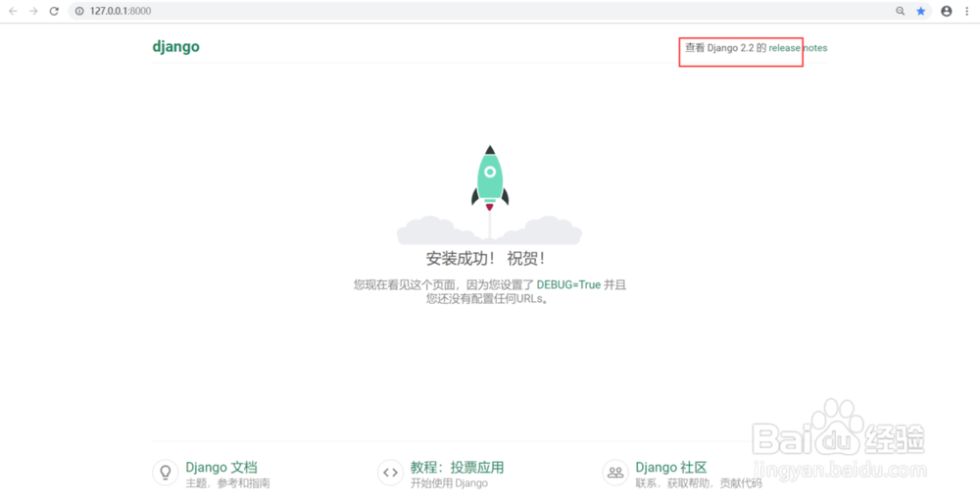Open the Django 文档 link

point(221,468)
